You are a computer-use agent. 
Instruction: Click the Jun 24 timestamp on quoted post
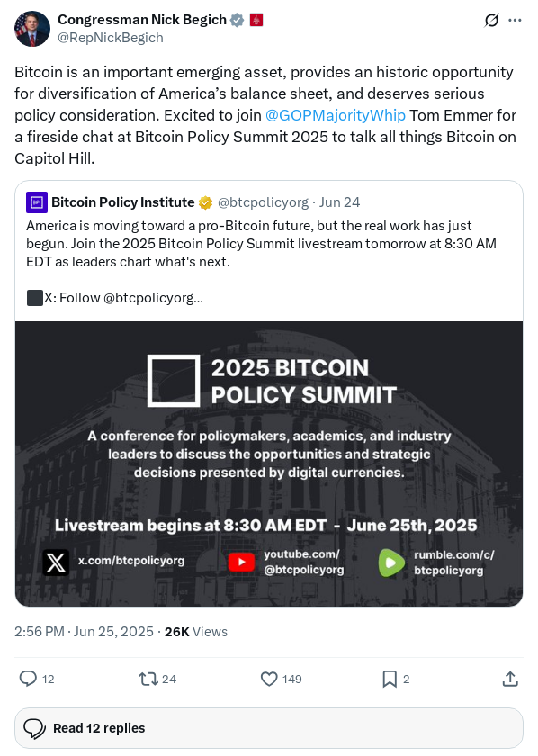329,202
